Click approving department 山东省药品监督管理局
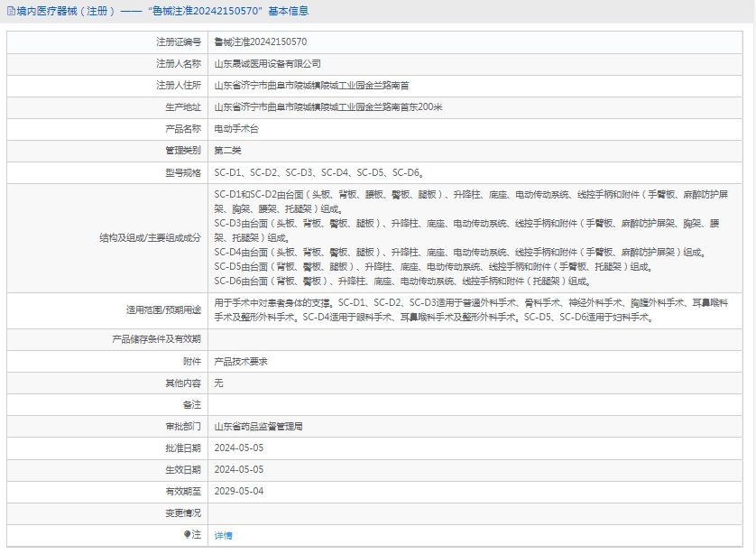 (x=258, y=426)
